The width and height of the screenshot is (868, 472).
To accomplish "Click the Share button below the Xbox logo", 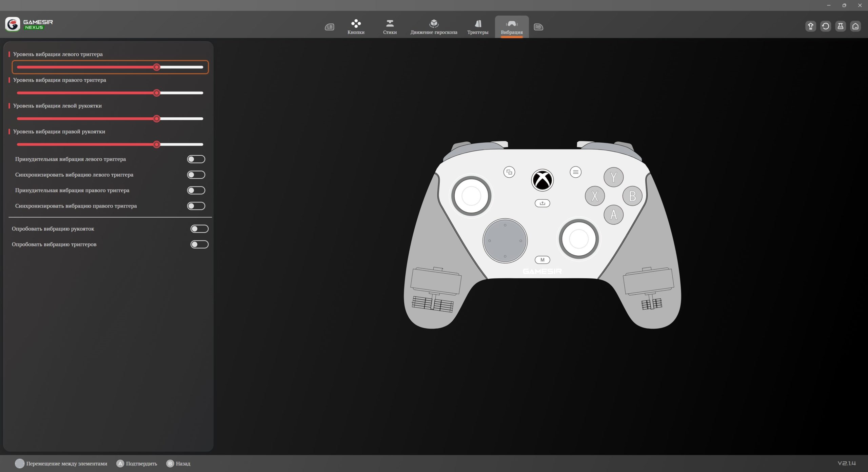I will [x=542, y=203].
